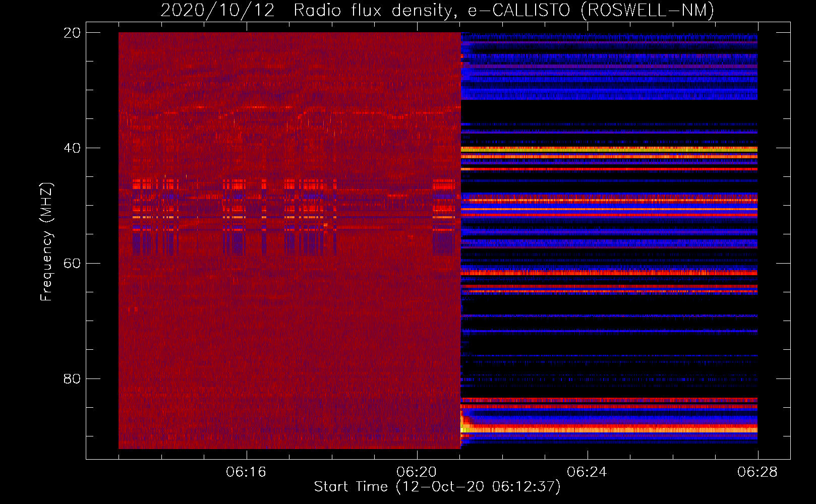Click the "Frequency (MHZ)" axis label
816x504 pixels.
[46, 242]
